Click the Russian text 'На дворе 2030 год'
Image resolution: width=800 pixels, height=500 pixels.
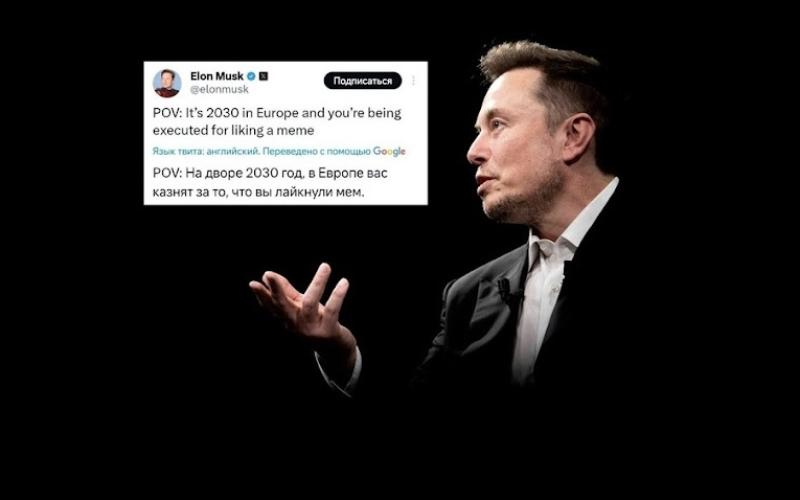(245, 173)
